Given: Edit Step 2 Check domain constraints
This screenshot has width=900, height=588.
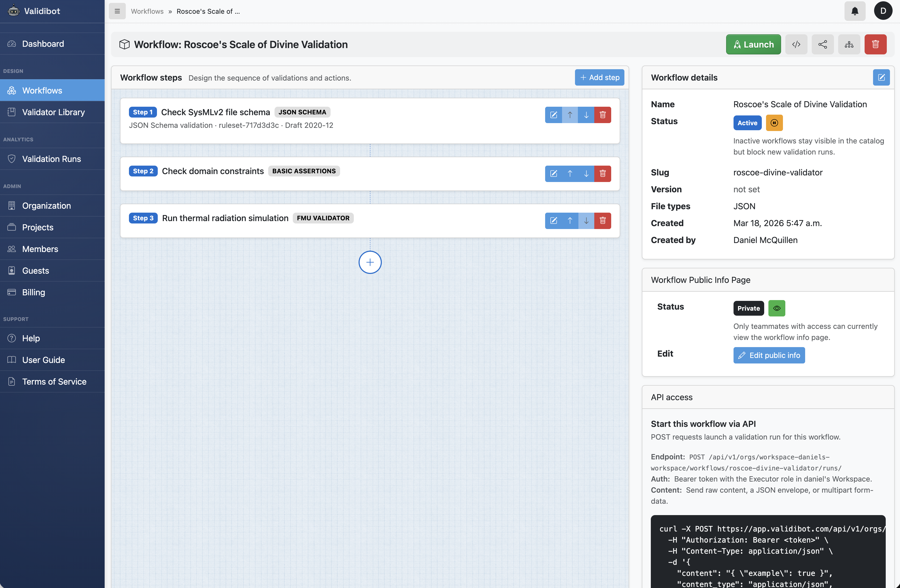Looking at the screenshot, I should pos(554,174).
